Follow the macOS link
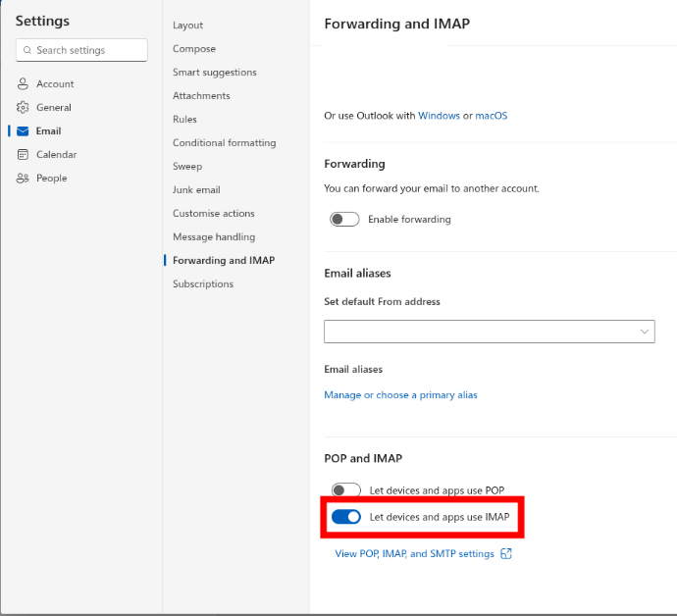677x616 pixels. click(x=492, y=116)
